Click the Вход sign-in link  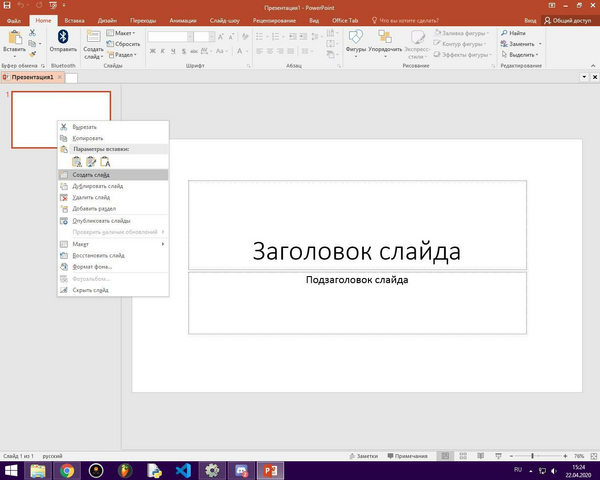pos(530,21)
